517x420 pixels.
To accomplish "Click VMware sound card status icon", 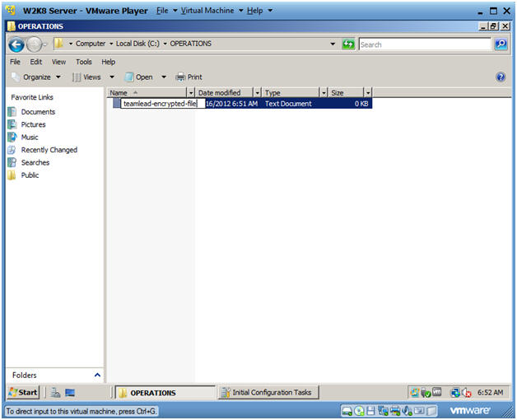I will tap(408, 411).
